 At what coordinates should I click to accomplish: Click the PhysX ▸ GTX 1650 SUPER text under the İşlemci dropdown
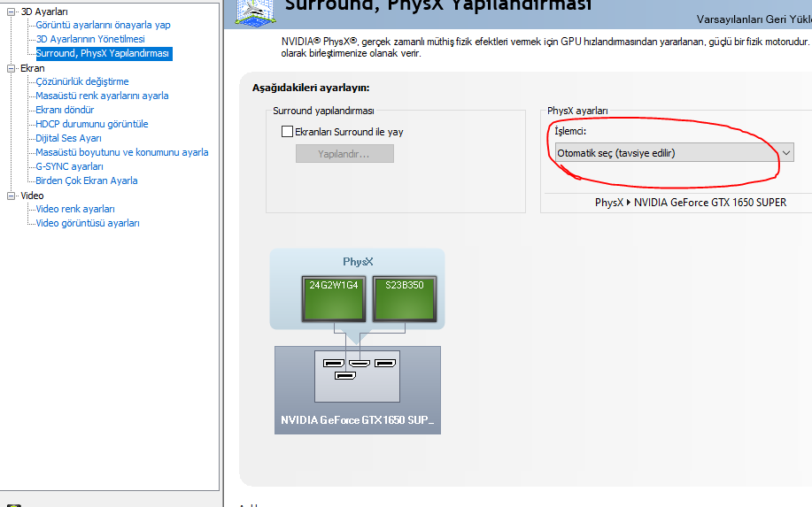click(x=691, y=203)
